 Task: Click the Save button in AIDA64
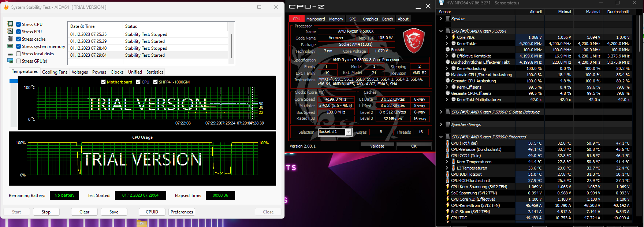114,212
